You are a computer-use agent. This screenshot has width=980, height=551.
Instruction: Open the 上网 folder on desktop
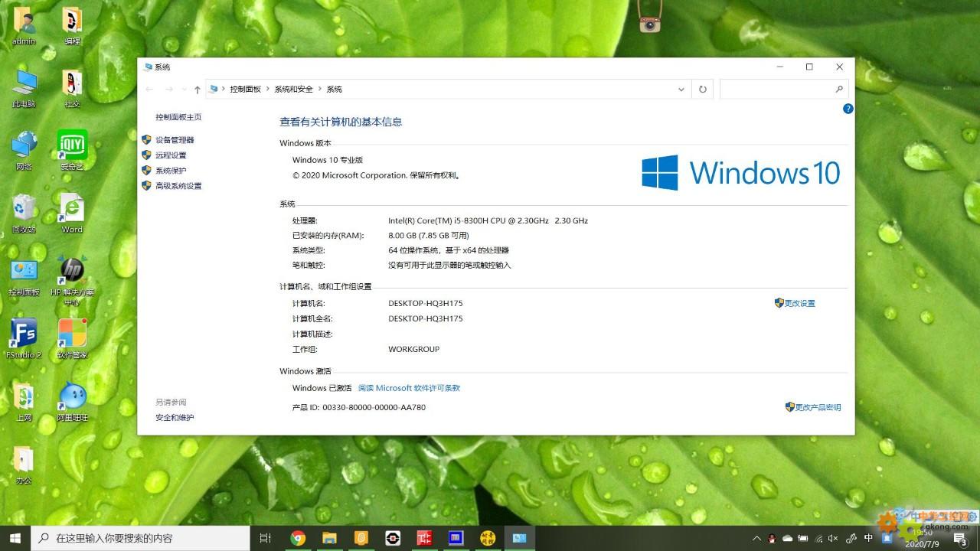coord(24,402)
